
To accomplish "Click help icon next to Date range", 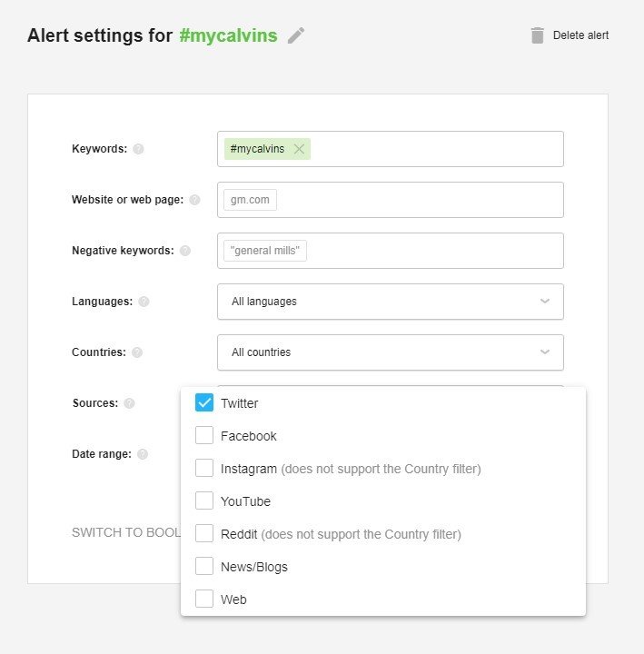I will tap(143, 454).
